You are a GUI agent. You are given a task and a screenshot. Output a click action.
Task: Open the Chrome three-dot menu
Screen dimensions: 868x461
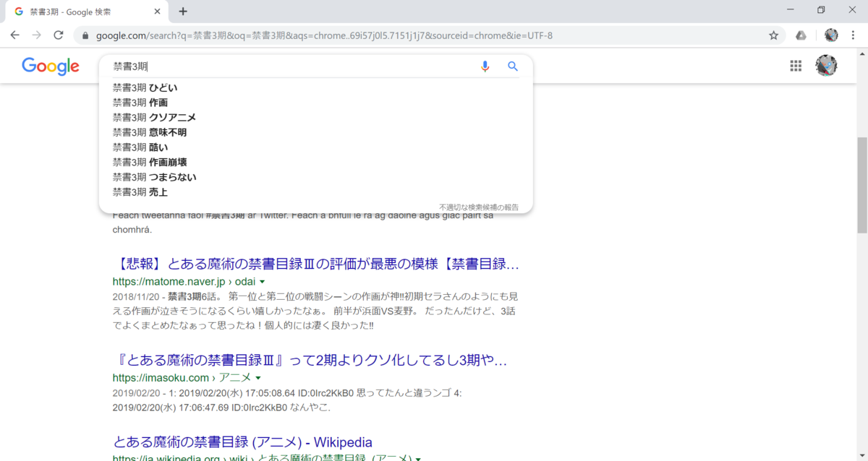click(x=854, y=35)
